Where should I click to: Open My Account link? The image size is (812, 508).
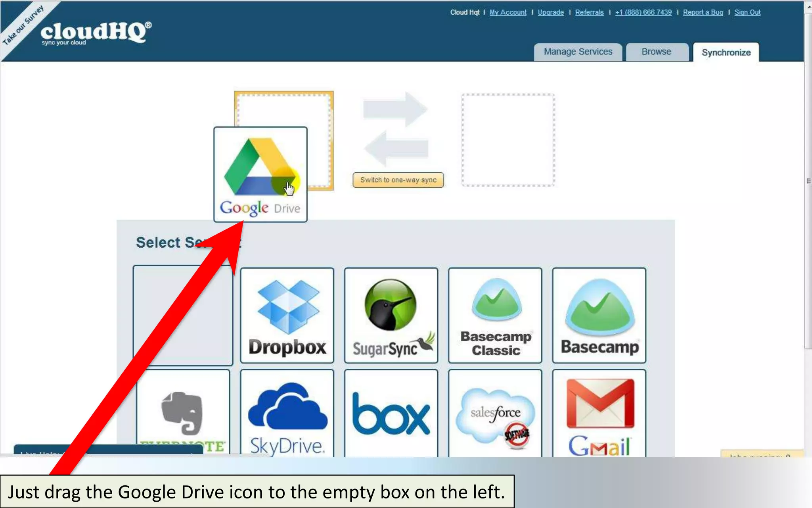508,12
